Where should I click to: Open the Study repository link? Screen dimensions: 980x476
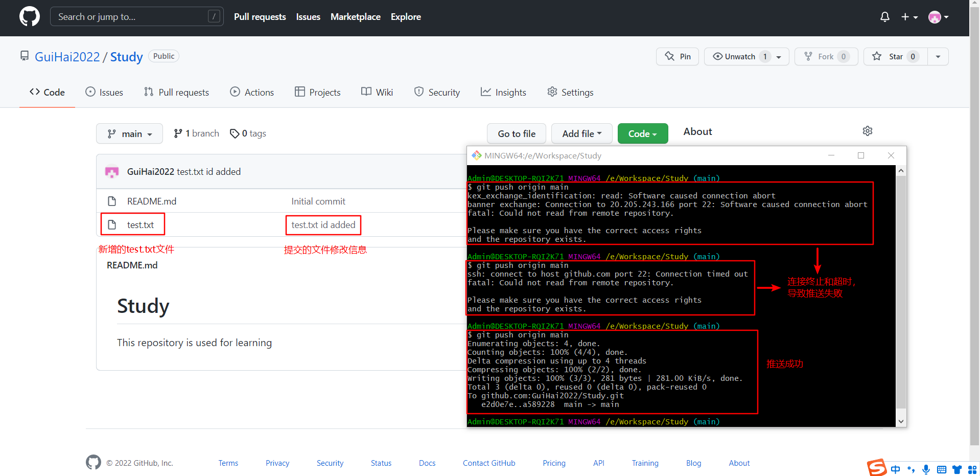pos(126,57)
